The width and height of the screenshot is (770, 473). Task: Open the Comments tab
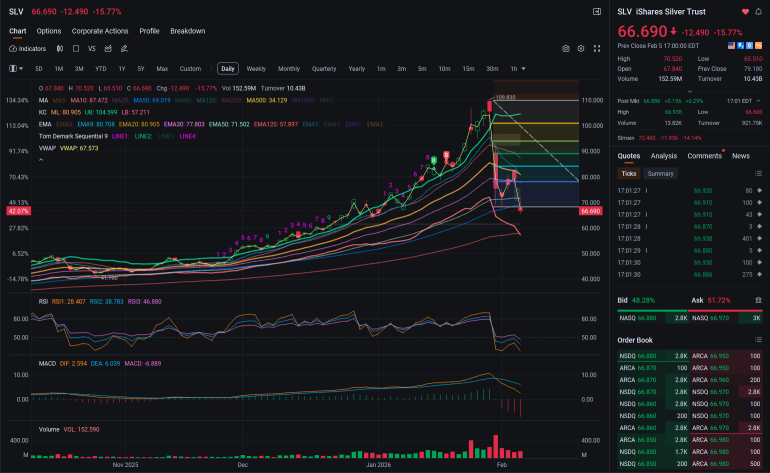704,156
